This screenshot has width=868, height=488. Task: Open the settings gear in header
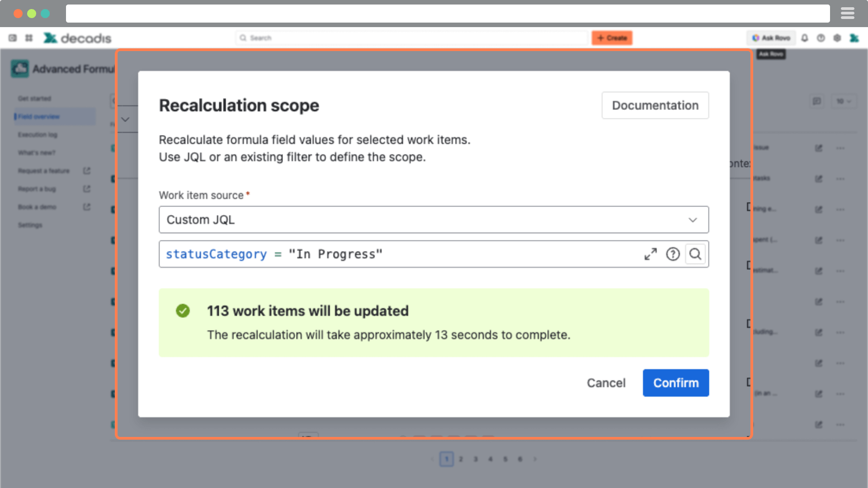click(837, 38)
